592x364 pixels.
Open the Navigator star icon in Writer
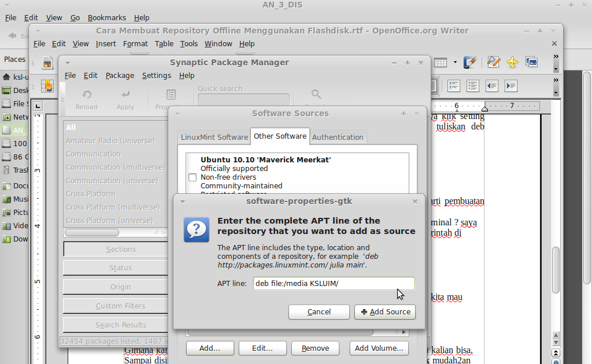[x=512, y=62]
